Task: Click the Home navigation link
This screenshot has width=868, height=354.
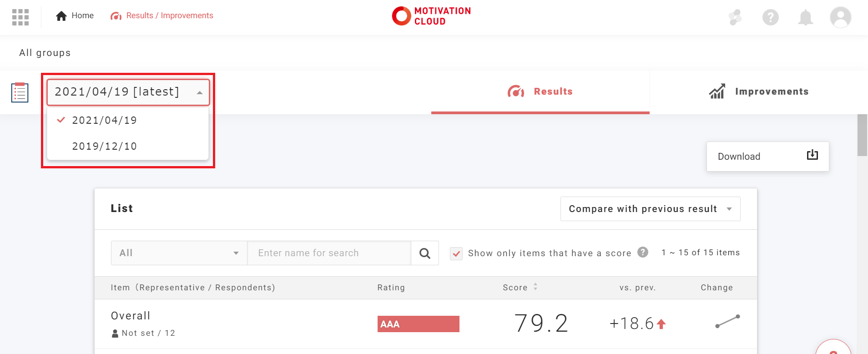Action: [75, 16]
